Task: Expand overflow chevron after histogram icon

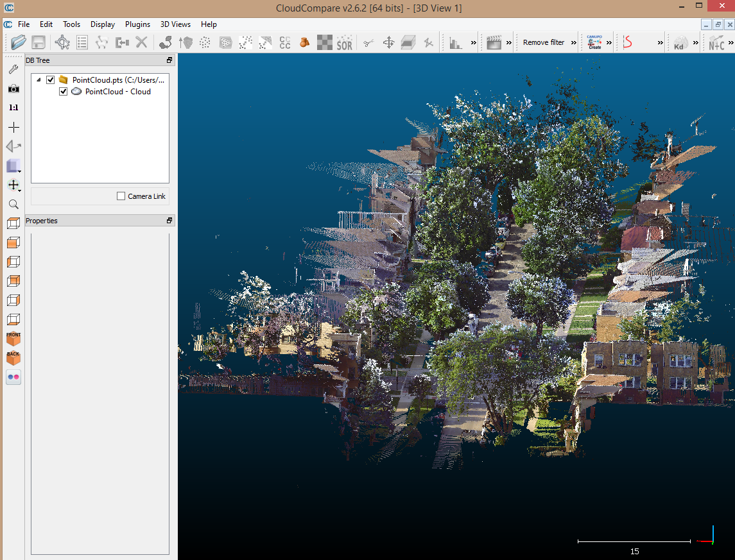Action: [474, 42]
